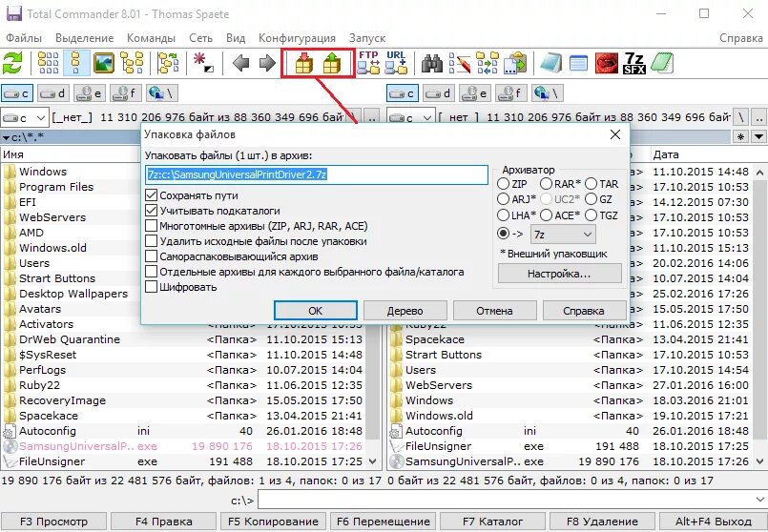Launch the green notepad icon
Screen dimensions: 768x532
tap(662, 63)
